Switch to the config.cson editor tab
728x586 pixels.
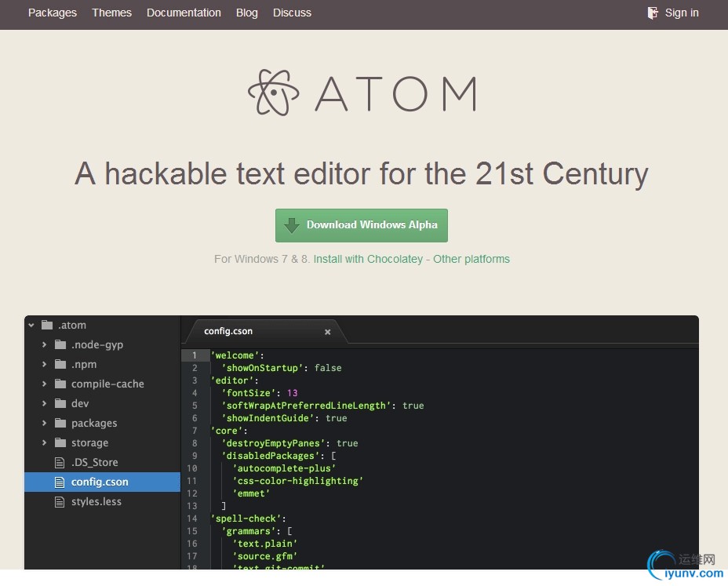[x=266, y=332]
